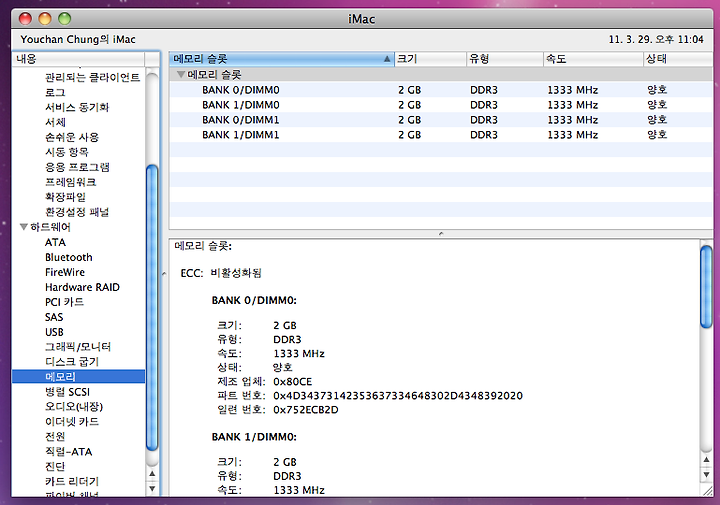Viewport: 720px width, 505px height.
Task: Select the BANK 0/DIMM1 row
Action: [x=441, y=120]
